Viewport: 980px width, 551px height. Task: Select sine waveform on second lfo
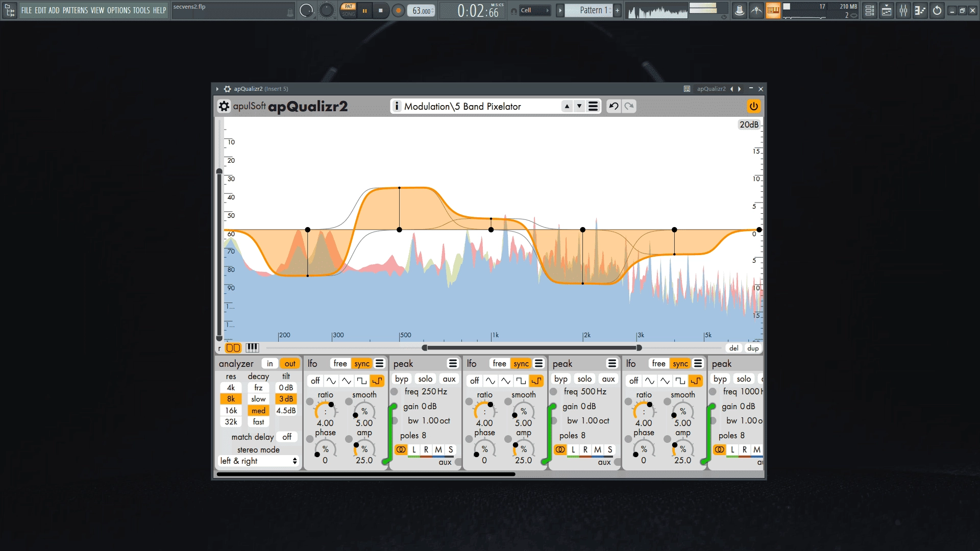tap(491, 381)
